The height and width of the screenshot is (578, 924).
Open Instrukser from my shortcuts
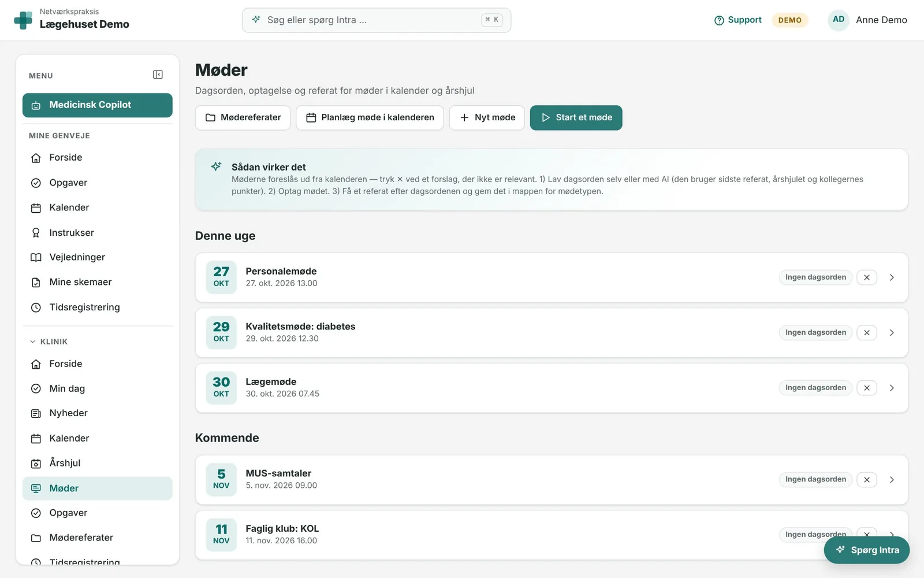point(98,232)
